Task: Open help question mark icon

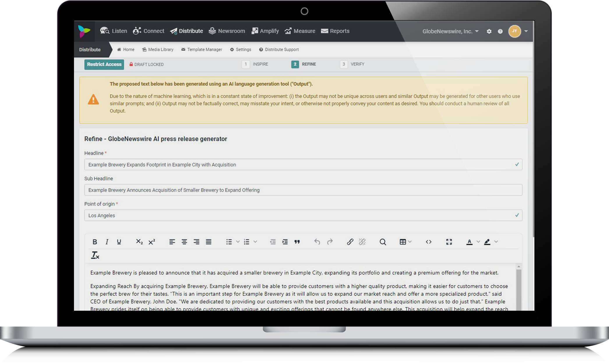Action: point(500,31)
